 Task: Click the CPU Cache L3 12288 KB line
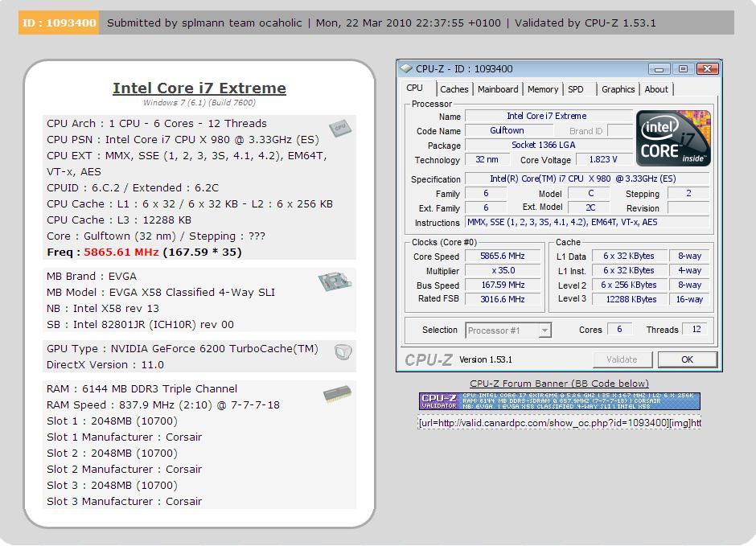tap(118, 220)
